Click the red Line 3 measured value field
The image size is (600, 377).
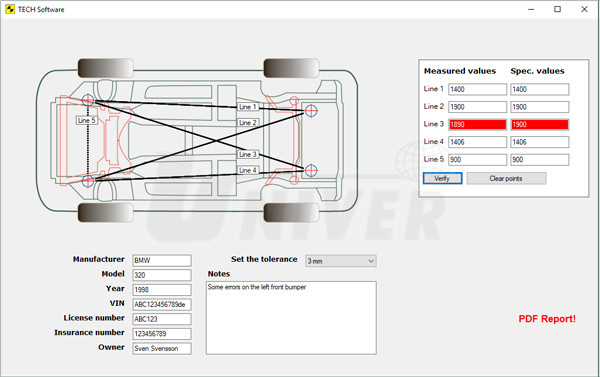click(477, 124)
